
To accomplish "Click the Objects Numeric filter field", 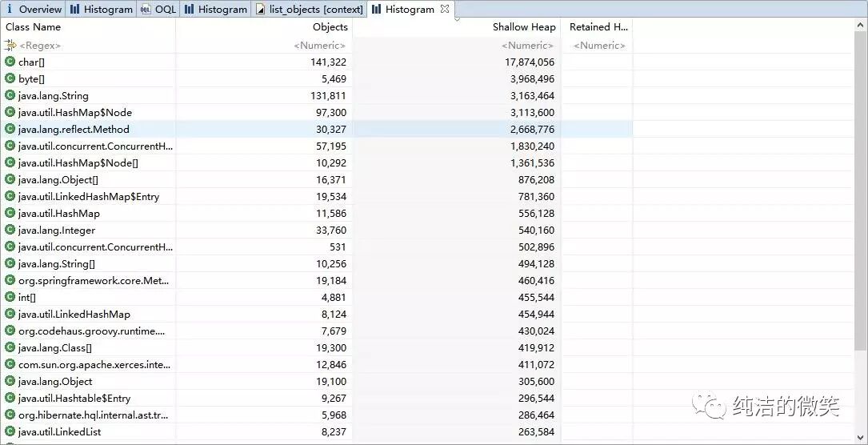I will point(319,46).
